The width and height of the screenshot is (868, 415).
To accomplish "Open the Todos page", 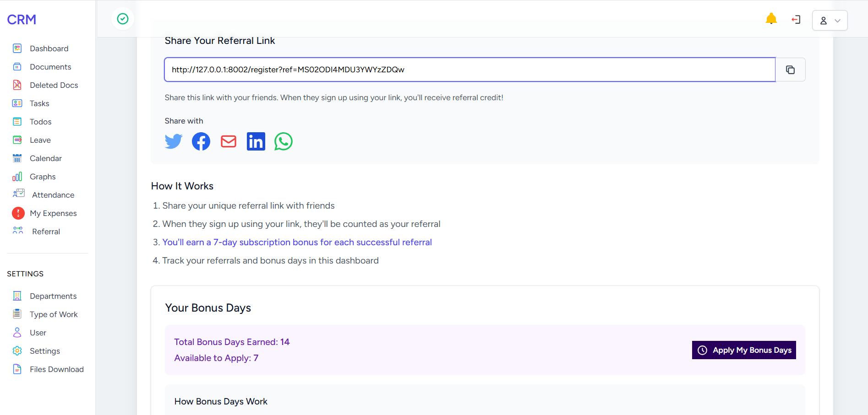I will point(41,122).
